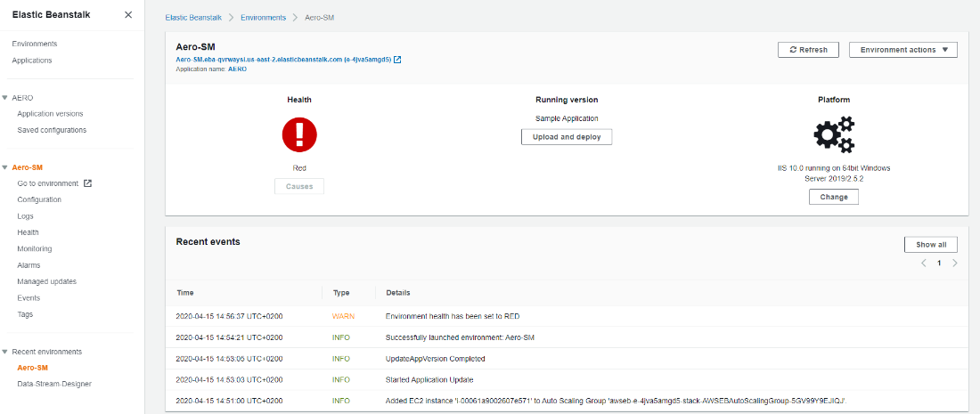Click Environments breadcrumb link

pyautogui.click(x=263, y=18)
